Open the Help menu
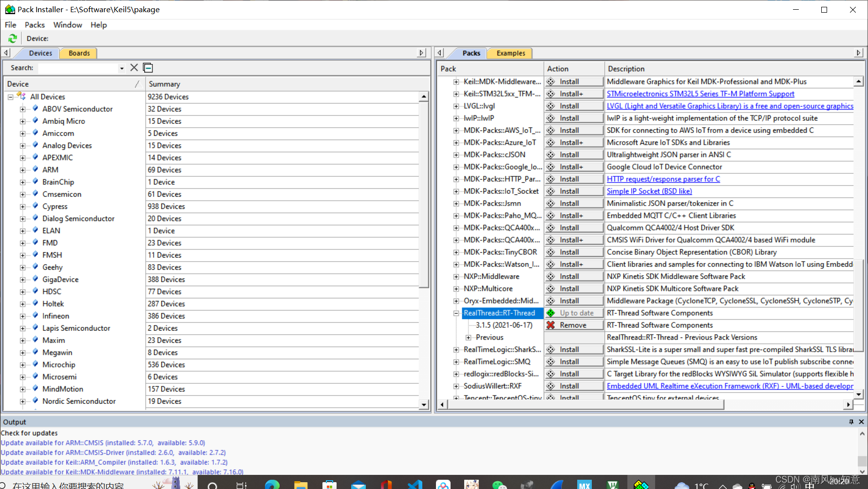The width and height of the screenshot is (868, 489). point(98,25)
